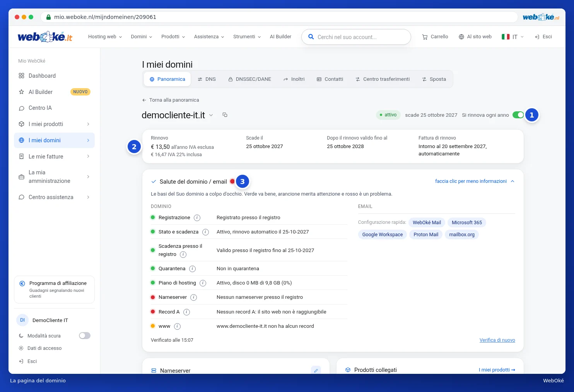Click the sun icon beside Dati di accesso
The height and width of the screenshot is (392, 574).
click(x=21, y=348)
